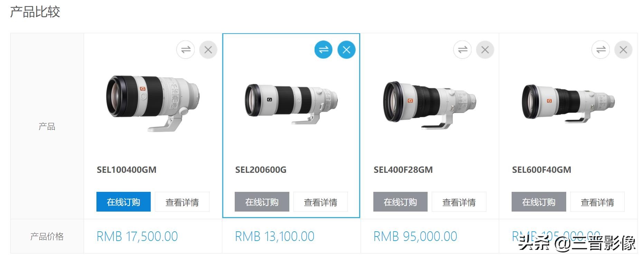This screenshot has width=644, height=259.
Task: Order SEL100400GM online with blue button
Action: click(x=123, y=202)
